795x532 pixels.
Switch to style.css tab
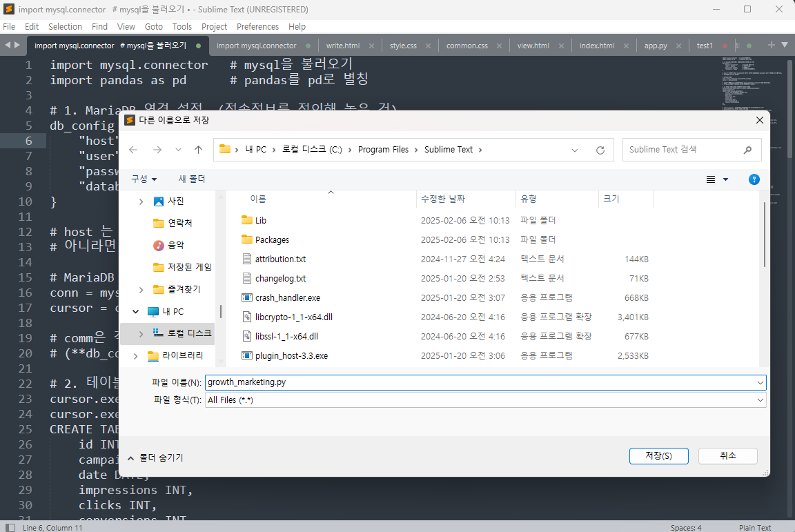click(x=403, y=46)
